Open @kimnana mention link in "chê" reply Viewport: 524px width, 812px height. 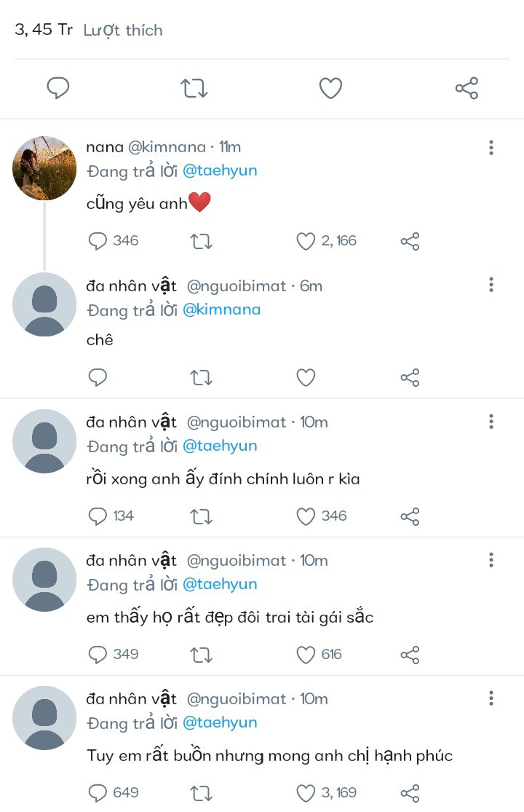pyautogui.click(x=221, y=310)
